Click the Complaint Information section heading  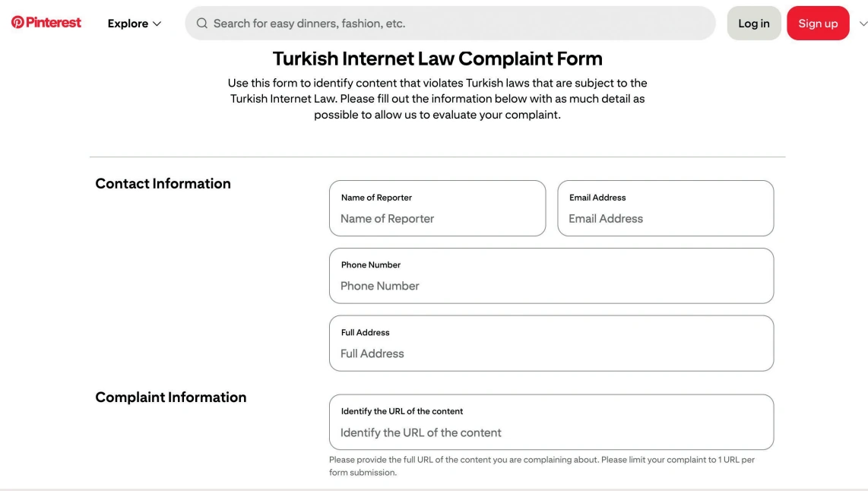(x=170, y=398)
